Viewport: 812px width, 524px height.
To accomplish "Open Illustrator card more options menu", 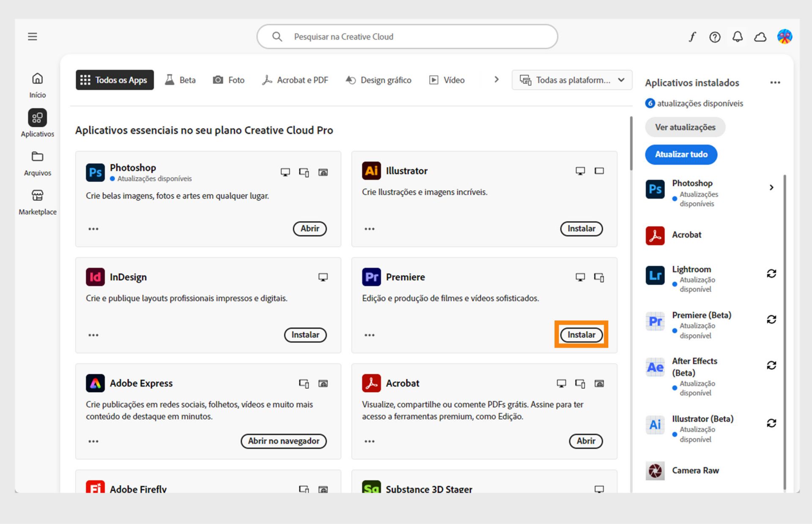I will (x=370, y=229).
